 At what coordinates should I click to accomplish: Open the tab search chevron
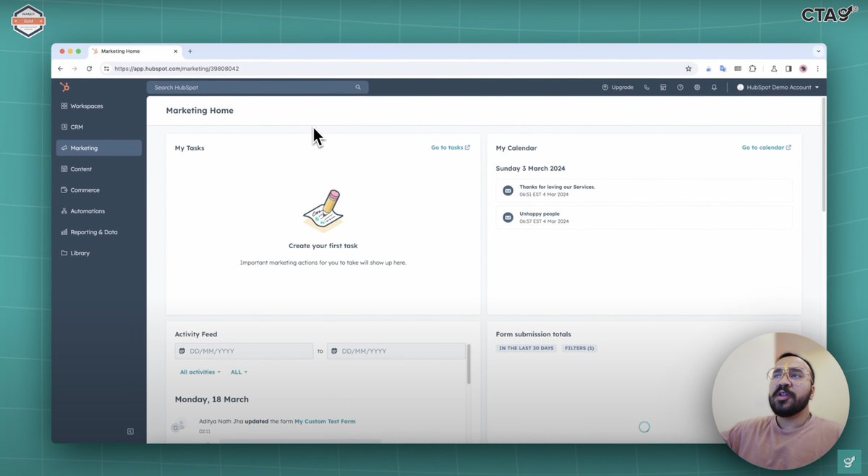[x=818, y=51]
